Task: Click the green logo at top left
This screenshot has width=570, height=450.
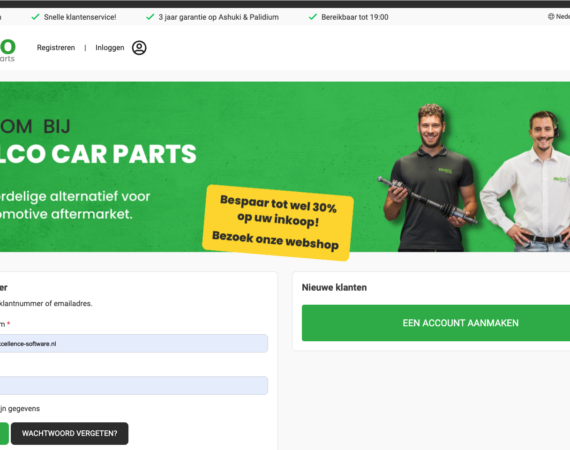Action: pos(8,51)
